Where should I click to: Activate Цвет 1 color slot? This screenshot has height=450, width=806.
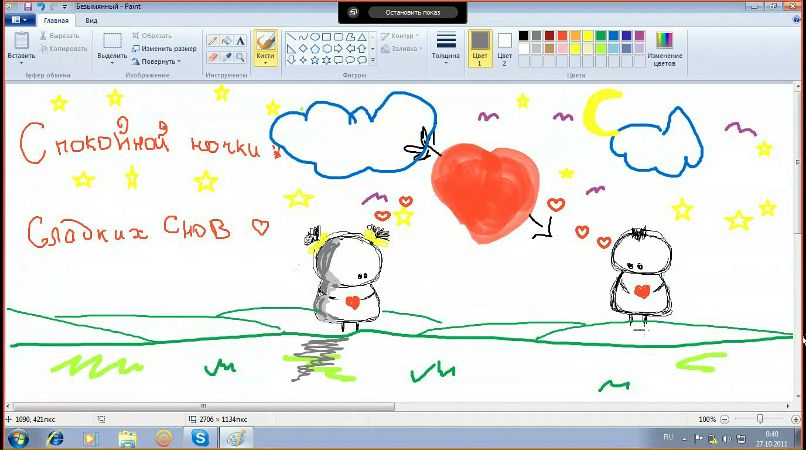tap(479, 47)
